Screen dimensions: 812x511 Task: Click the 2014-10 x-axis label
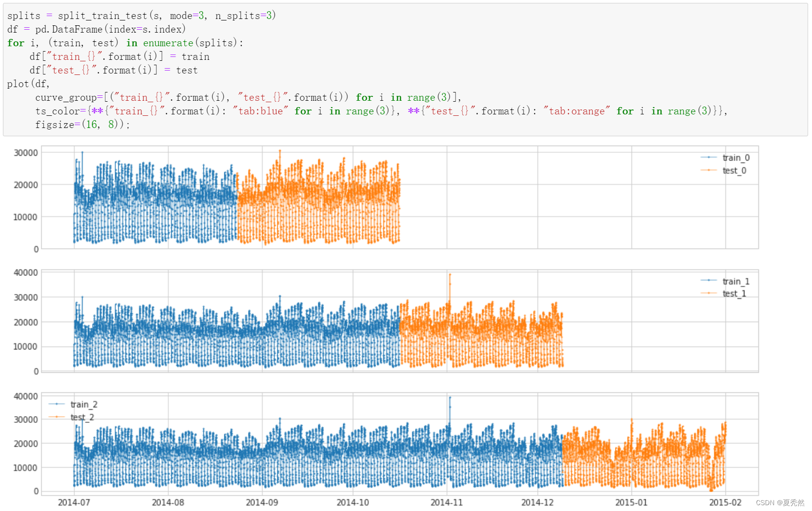coord(353,502)
